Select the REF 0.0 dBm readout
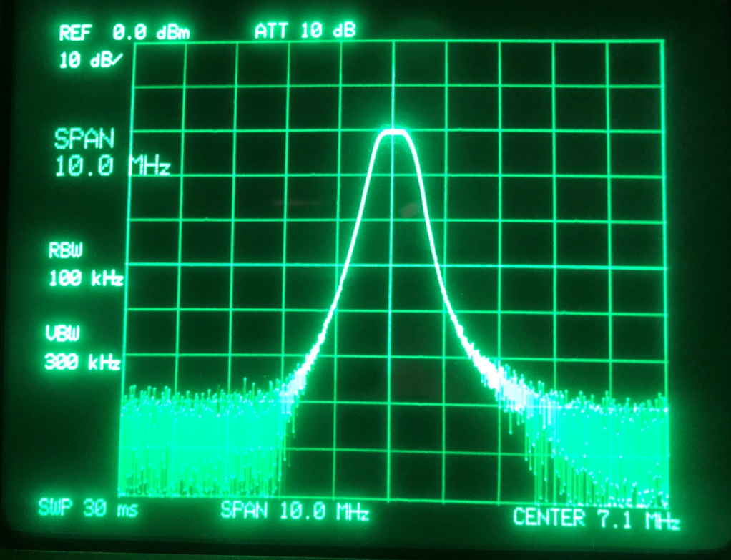The image size is (731, 560). 124,33
